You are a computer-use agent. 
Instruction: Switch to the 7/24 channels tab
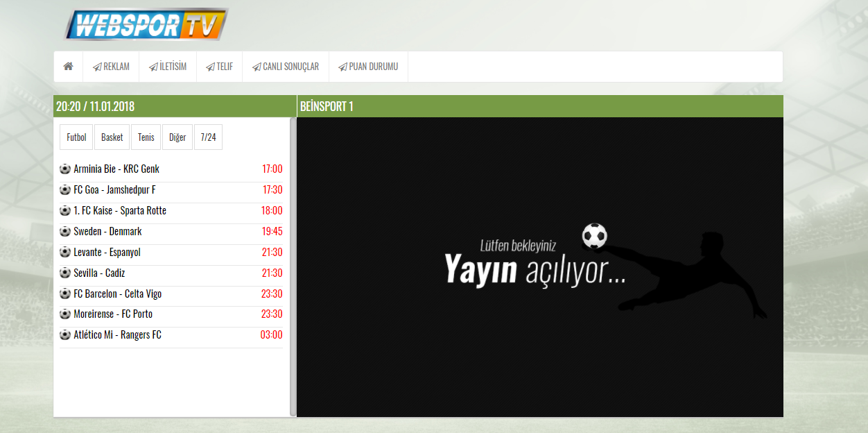[208, 137]
